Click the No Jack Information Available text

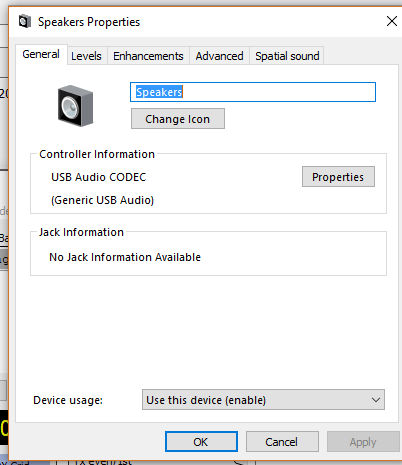125,257
